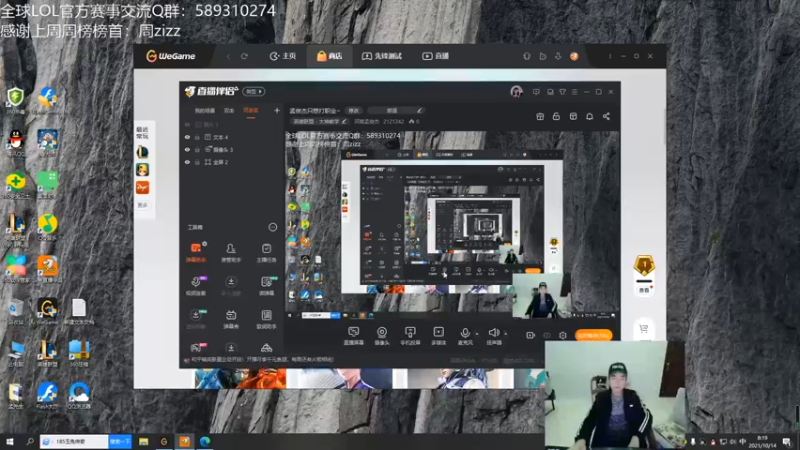Image resolution: width=800 pixels, height=450 pixels.
Task: Click the recording camera icon beside start button
Action: 531,335
